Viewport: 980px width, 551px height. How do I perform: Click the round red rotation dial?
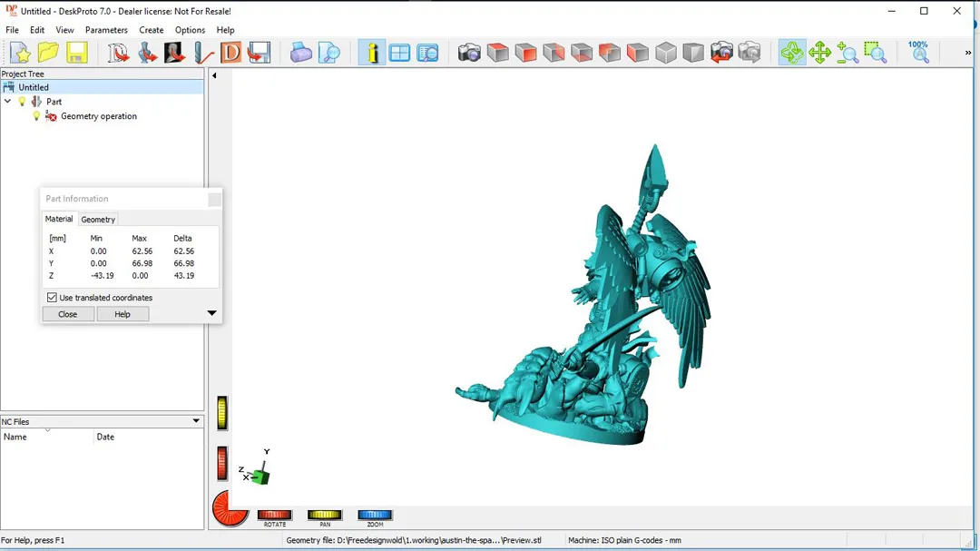click(230, 507)
